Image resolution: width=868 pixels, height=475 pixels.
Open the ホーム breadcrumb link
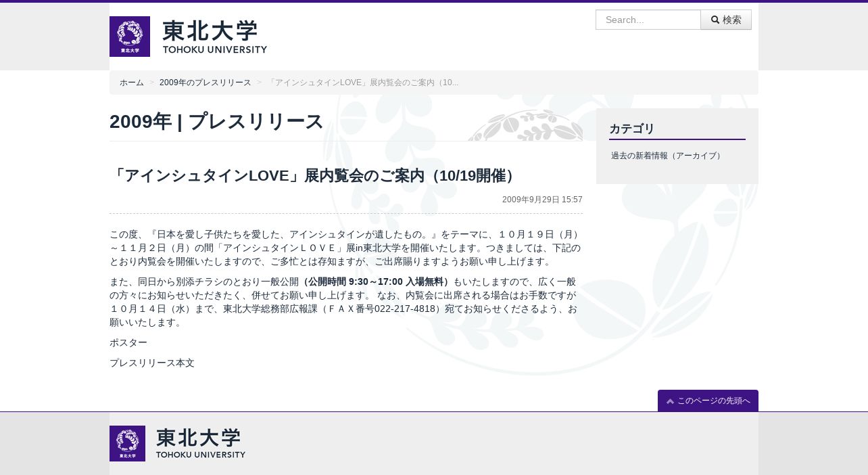(x=132, y=83)
